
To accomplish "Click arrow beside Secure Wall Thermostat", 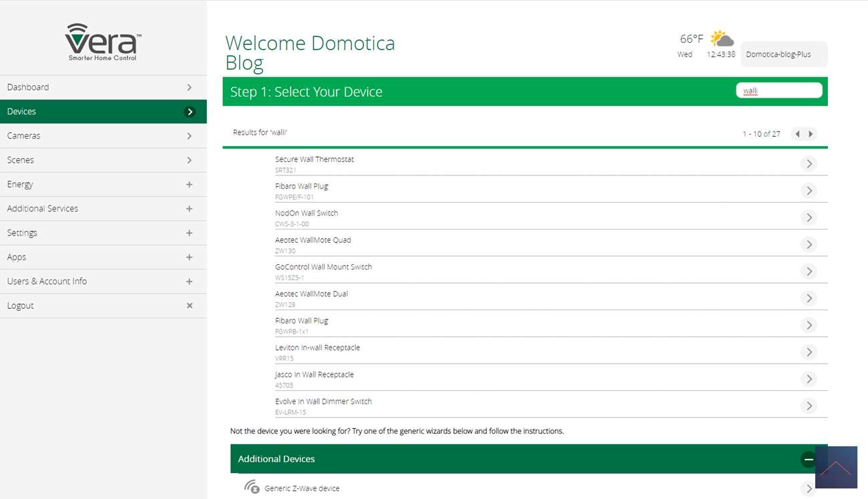I will 809,163.
